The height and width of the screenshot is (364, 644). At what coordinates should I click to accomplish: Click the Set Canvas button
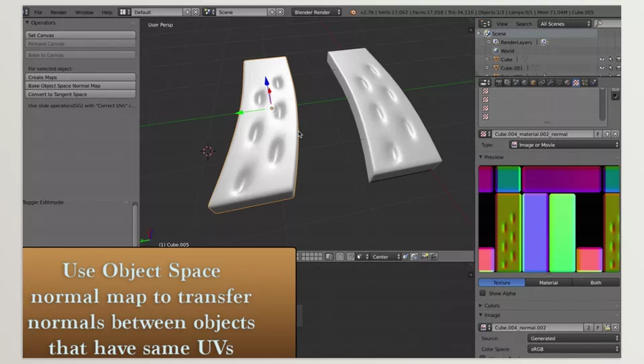80,35
